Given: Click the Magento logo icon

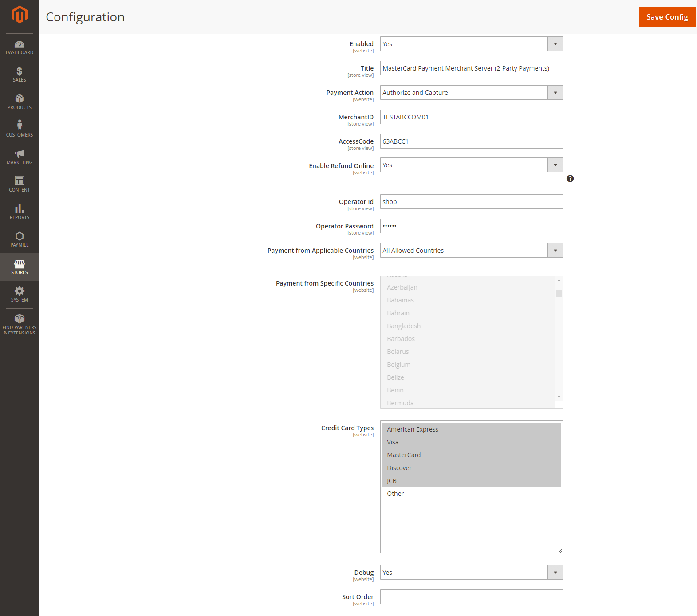Looking at the screenshot, I should (x=20, y=15).
